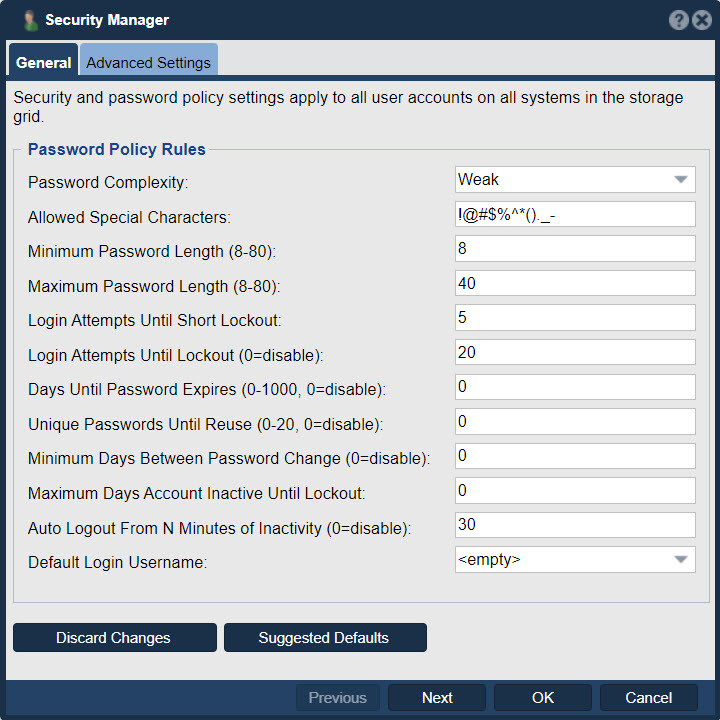Image resolution: width=720 pixels, height=720 pixels.
Task: Click the Unique Passwords Until Reuse field
Action: [x=575, y=421]
